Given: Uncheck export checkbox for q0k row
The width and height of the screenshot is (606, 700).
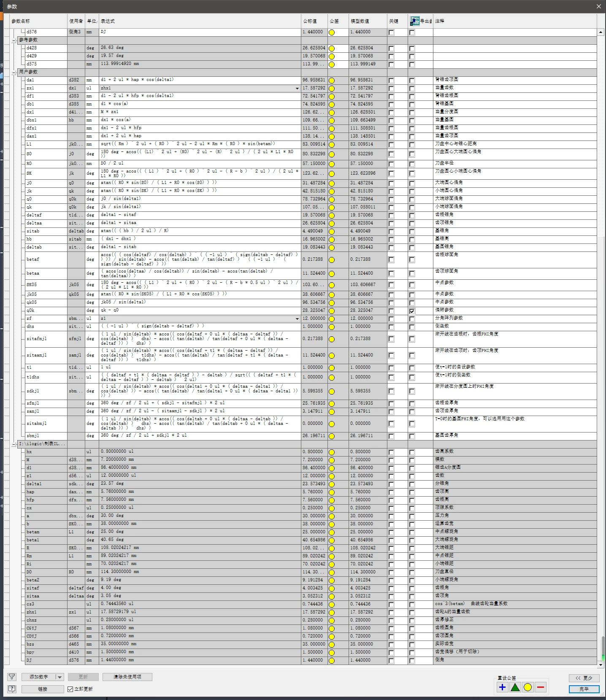Looking at the screenshot, I should tap(412, 311).
